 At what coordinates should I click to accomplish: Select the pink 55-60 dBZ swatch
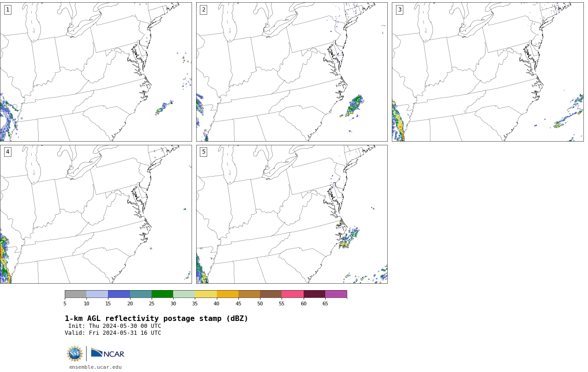point(293,294)
